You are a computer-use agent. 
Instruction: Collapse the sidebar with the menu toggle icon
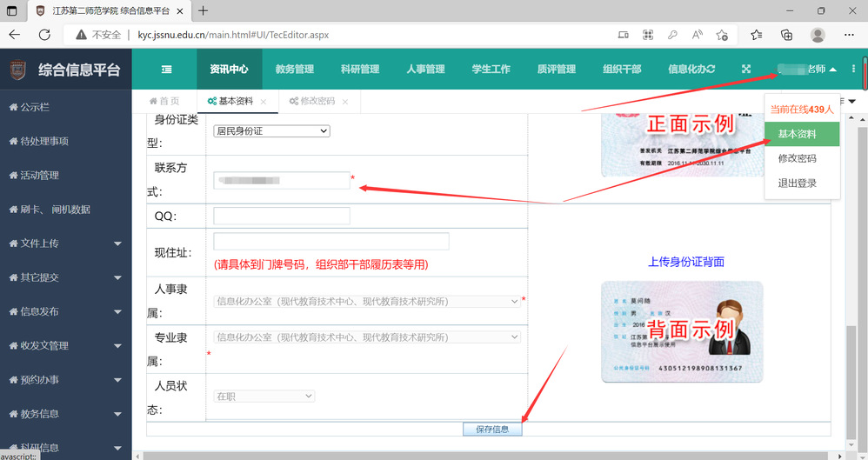166,70
